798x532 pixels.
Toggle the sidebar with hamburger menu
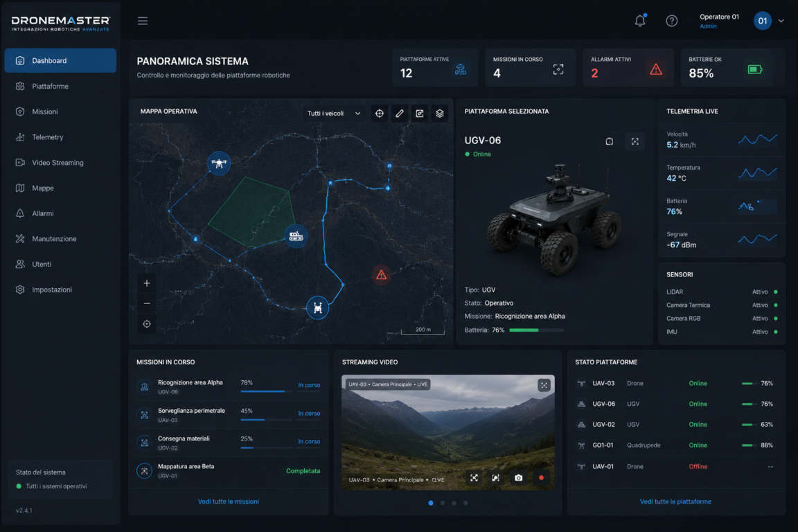(x=143, y=21)
